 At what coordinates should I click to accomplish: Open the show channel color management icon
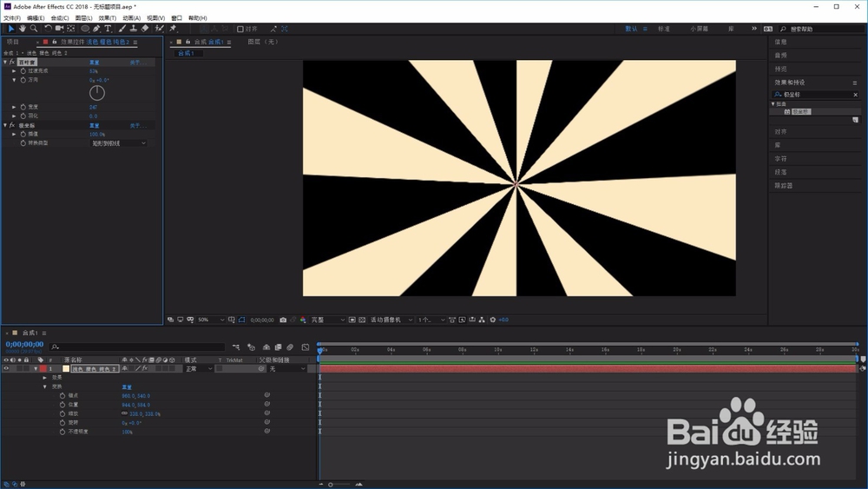303,320
